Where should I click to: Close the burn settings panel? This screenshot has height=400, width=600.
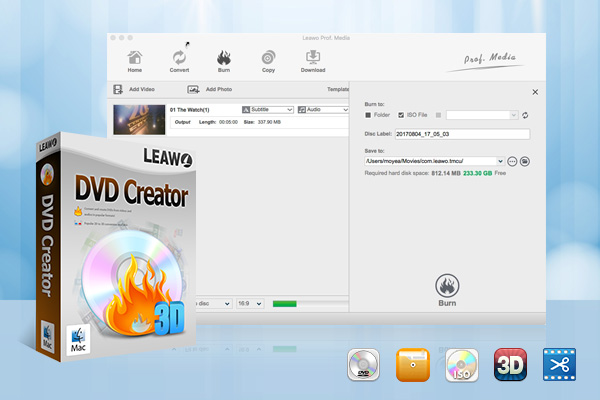(535, 92)
